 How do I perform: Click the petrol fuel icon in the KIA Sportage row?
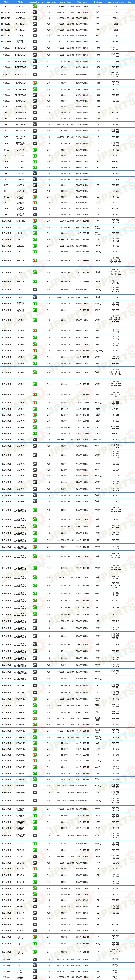pyautogui.click(x=35, y=6)
